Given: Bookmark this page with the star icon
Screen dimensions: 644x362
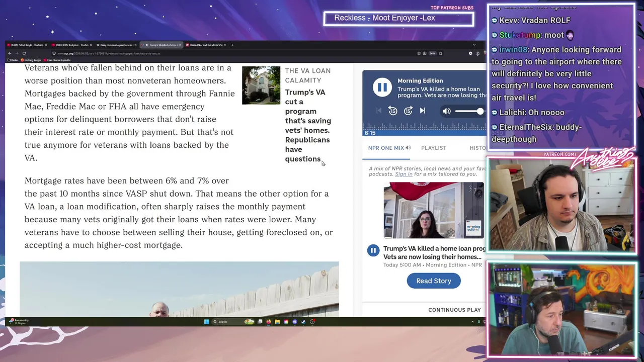Looking at the screenshot, I should 441,53.
